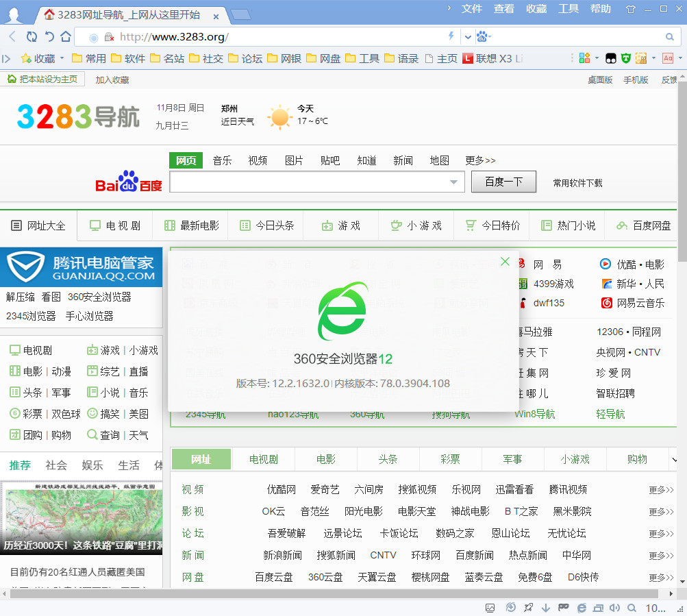Screen dimensions: 687x616
Task: Click the circular plus icon in status bar
Action: click(510, 607)
